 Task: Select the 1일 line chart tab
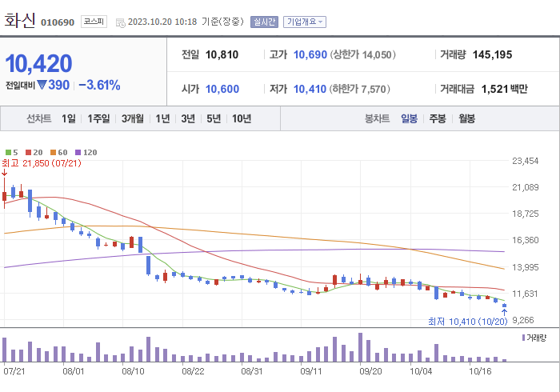[69, 118]
